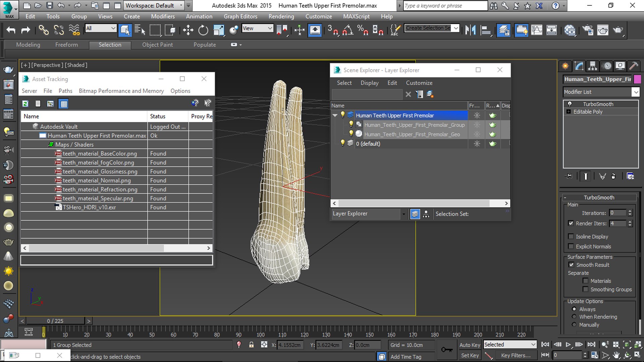Enable the Isoline Display checkbox
The image size is (644, 362).
(x=571, y=237)
